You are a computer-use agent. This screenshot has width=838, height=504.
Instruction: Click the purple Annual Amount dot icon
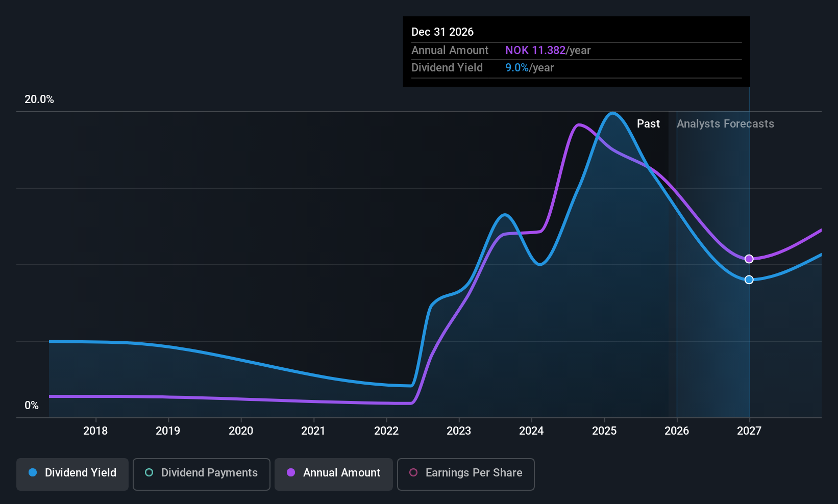click(291, 473)
